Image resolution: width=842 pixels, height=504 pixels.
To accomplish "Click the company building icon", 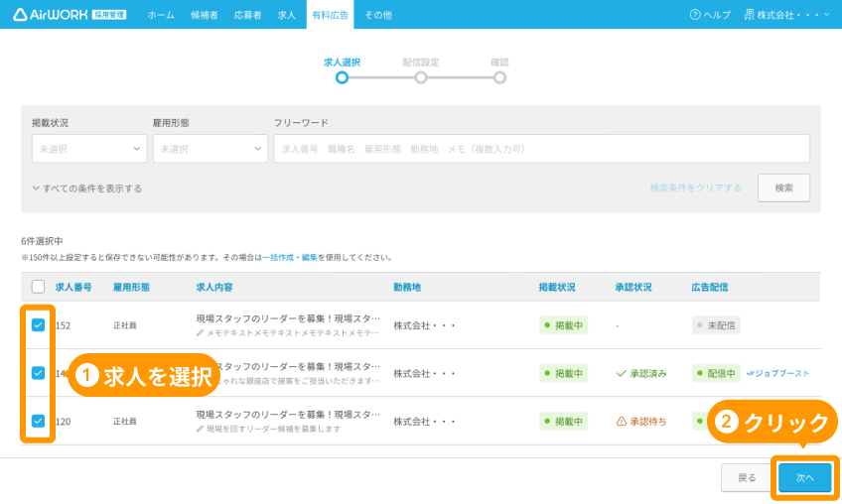I will (x=749, y=15).
